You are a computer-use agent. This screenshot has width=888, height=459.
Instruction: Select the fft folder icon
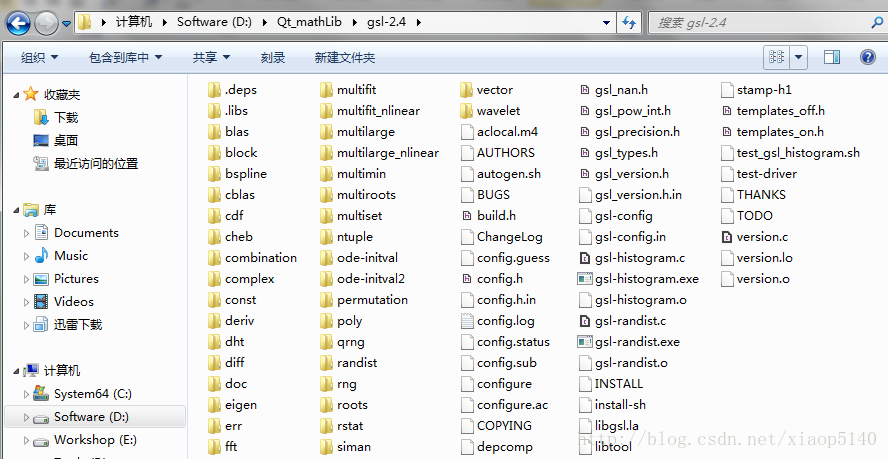coord(214,447)
